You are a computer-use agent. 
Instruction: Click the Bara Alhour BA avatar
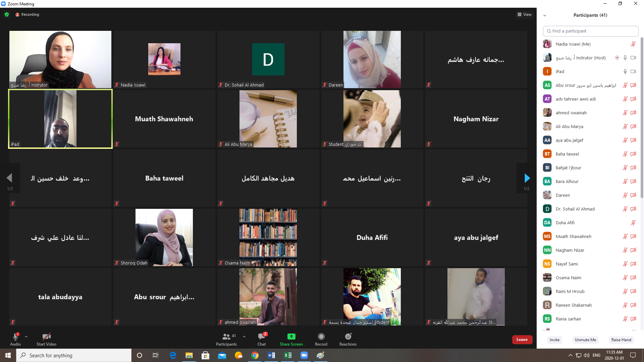(x=547, y=181)
